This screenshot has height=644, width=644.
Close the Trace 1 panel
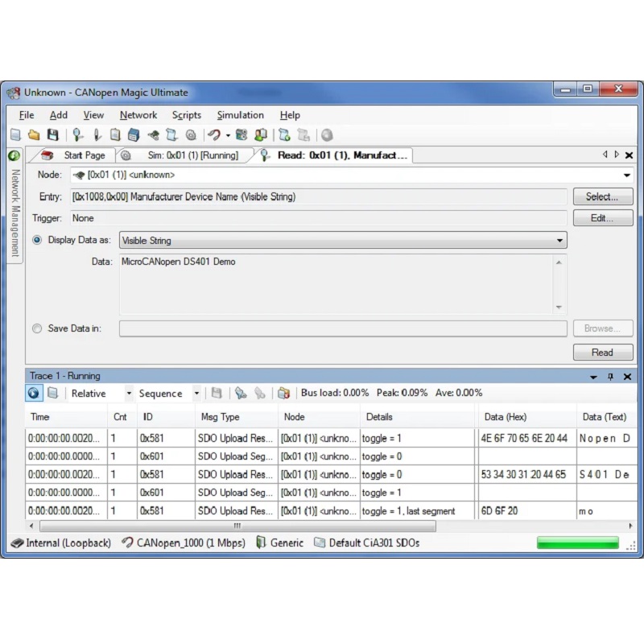tap(627, 376)
